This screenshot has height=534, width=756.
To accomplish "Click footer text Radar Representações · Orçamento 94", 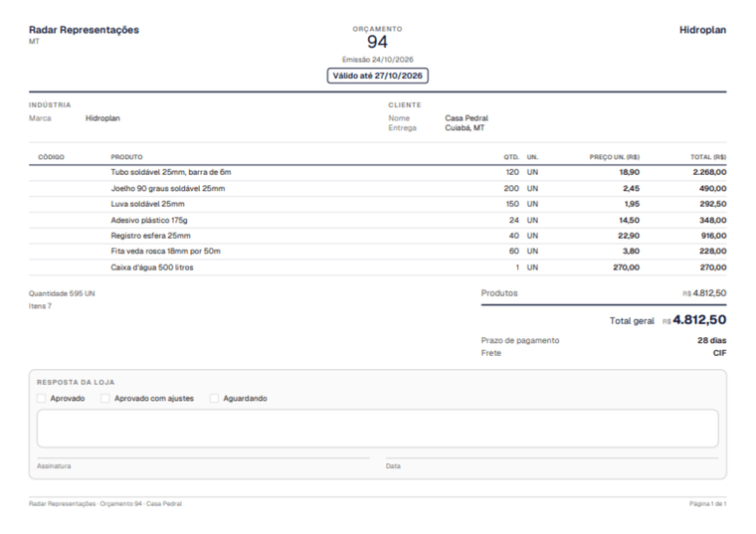I will tap(86, 503).
